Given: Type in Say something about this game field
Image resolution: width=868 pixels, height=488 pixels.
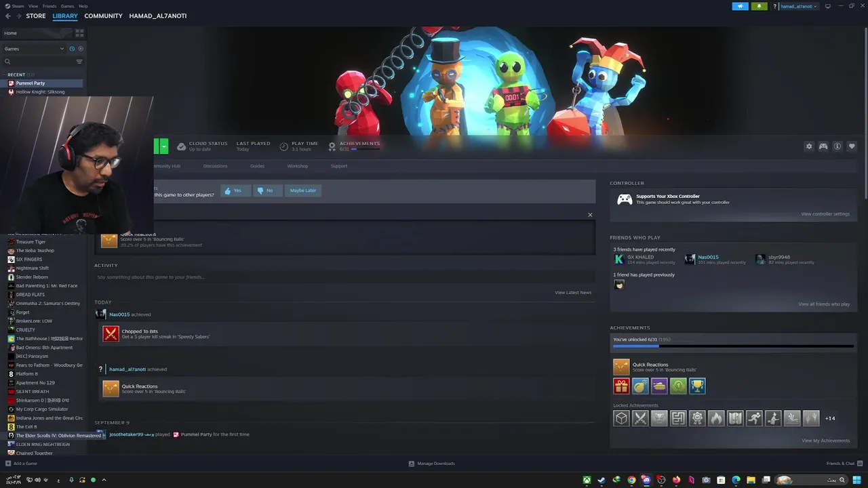Looking at the screenshot, I should click(x=344, y=277).
